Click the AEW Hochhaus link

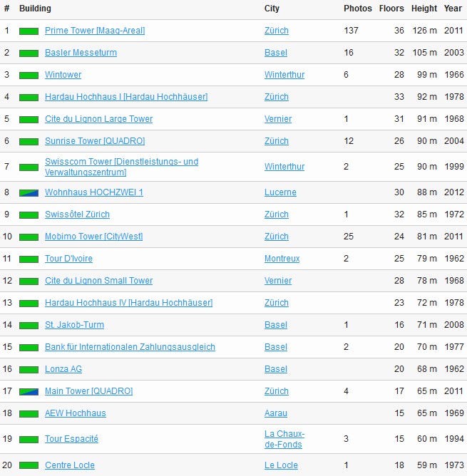click(x=76, y=413)
